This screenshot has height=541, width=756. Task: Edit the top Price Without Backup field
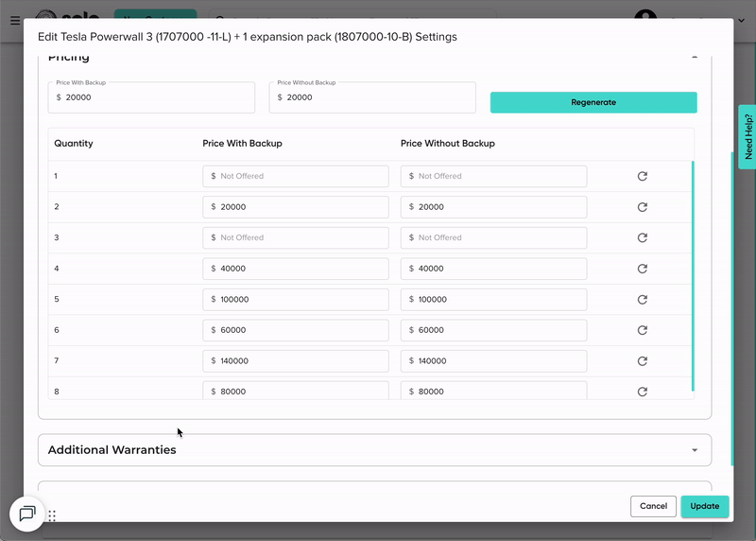[x=372, y=97]
